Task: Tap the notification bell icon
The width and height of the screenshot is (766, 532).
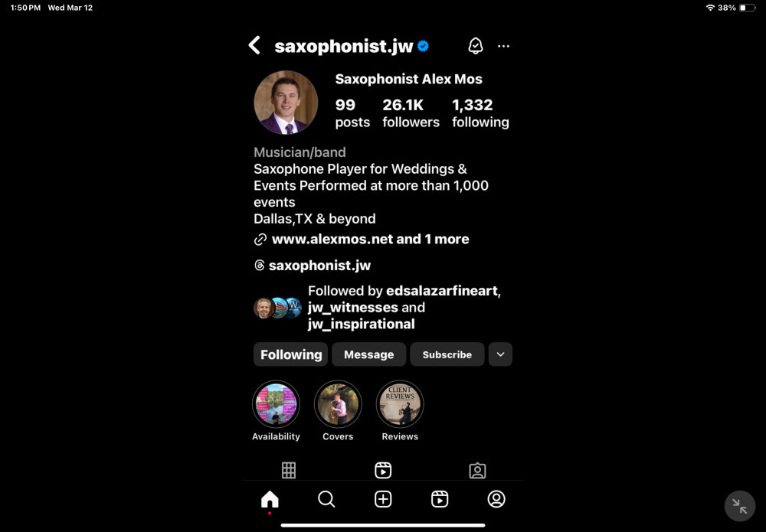Action: pos(476,46)
